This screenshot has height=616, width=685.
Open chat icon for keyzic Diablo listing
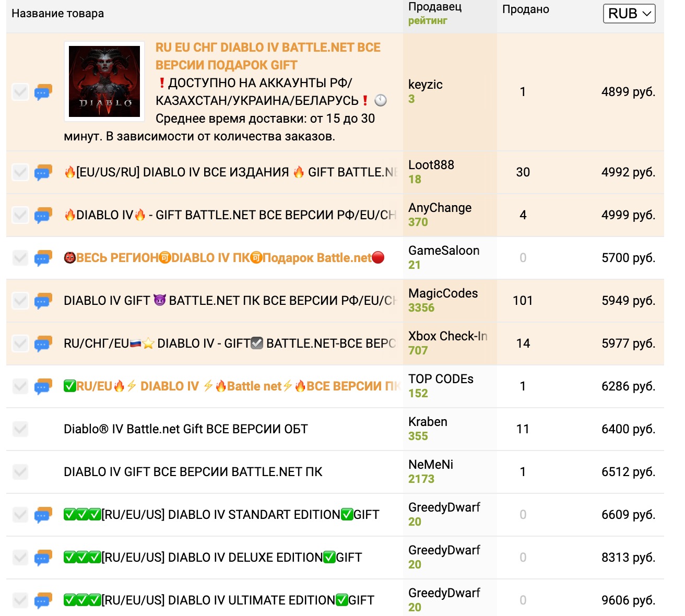(x=43, y=92)
